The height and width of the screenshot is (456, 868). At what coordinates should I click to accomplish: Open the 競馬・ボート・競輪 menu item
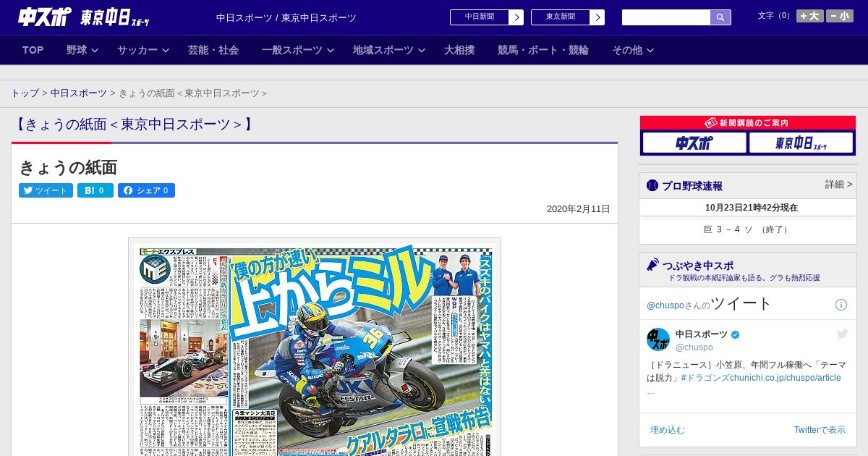[x=543, y=50]
